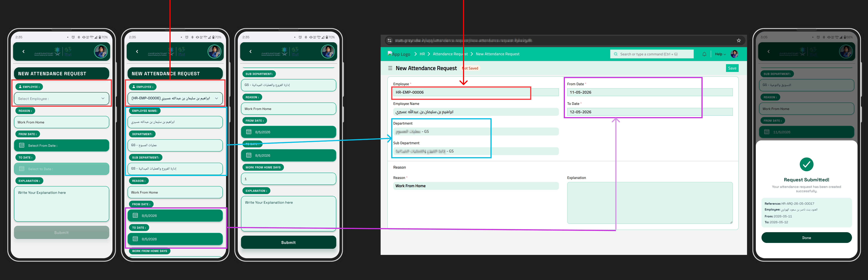Bookmark page with star icon
Image resolution: width=868 pixels, height=280 pixels.
(x=739, y=40)
